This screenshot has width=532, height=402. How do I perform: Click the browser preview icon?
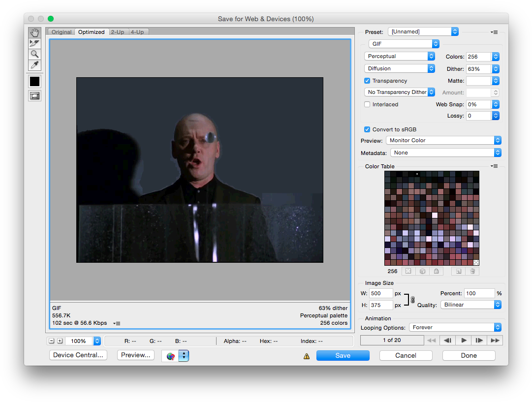coord(171,356)
